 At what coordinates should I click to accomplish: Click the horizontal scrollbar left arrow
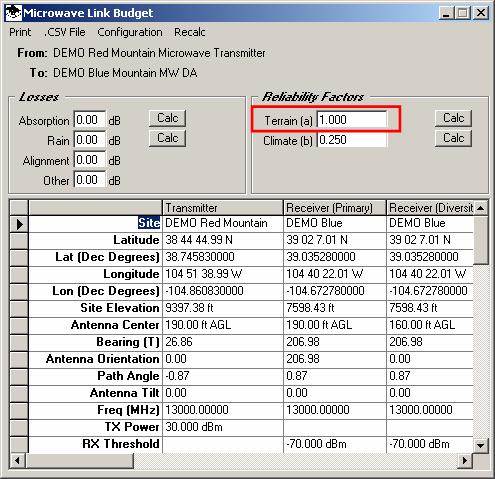point(17,461)
